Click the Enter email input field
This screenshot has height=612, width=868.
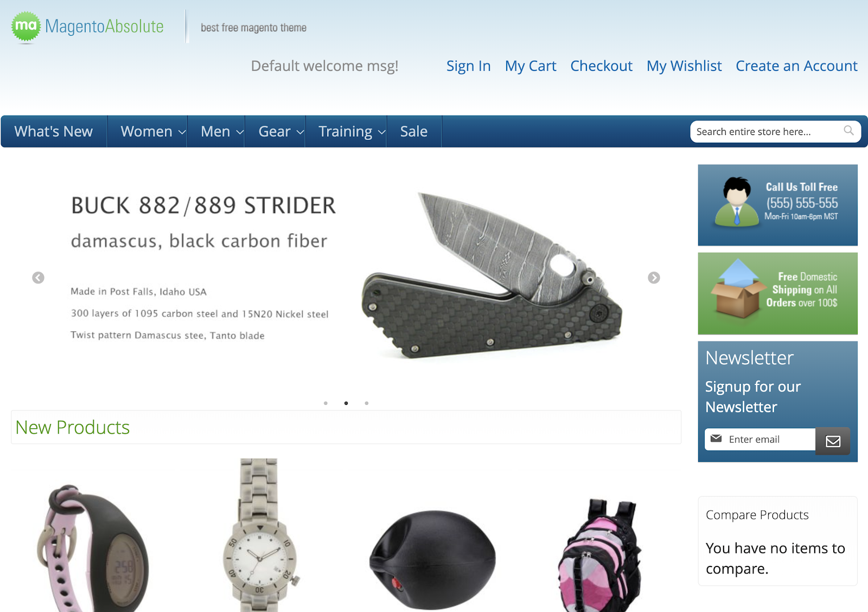click(760, 439)
